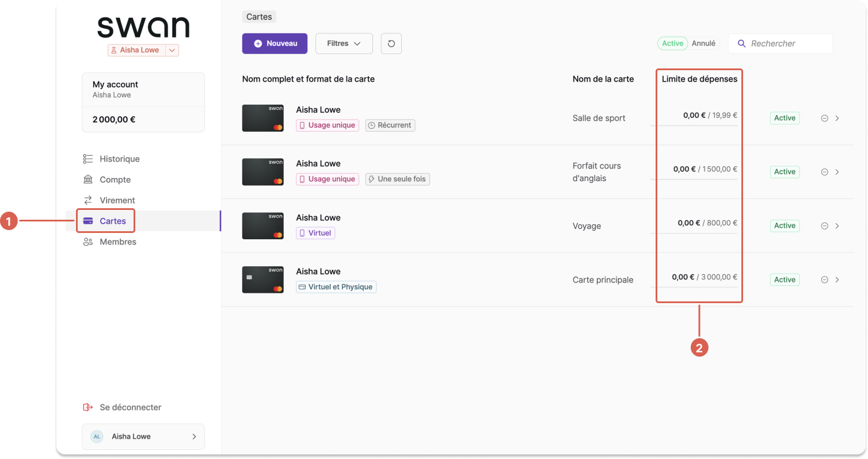Viewport: 868px width, 459px height.
Task: Click the Salle de sport card thumbnail
Action: click(263, 118)
